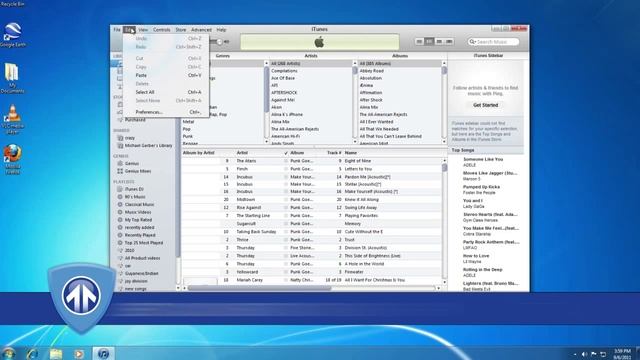Open the Mozilla Firefox desktop icon

[13, 158]
